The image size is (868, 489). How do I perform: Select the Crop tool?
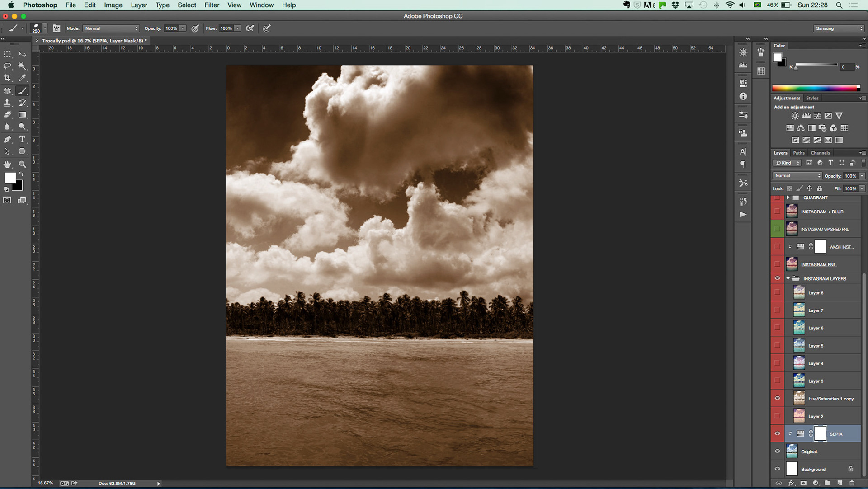[7, 78]
